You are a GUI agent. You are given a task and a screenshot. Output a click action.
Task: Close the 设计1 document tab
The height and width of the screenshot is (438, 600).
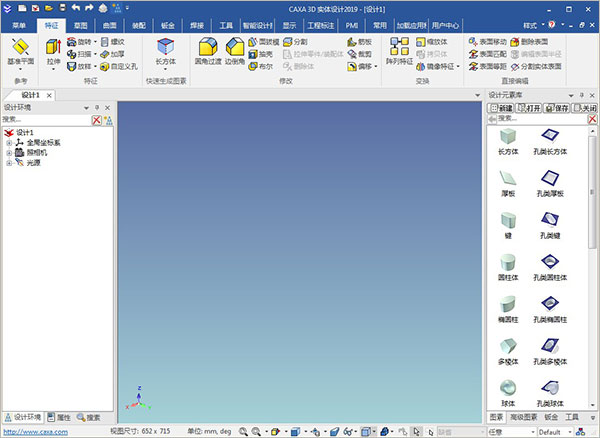click(x=49, y=95)
